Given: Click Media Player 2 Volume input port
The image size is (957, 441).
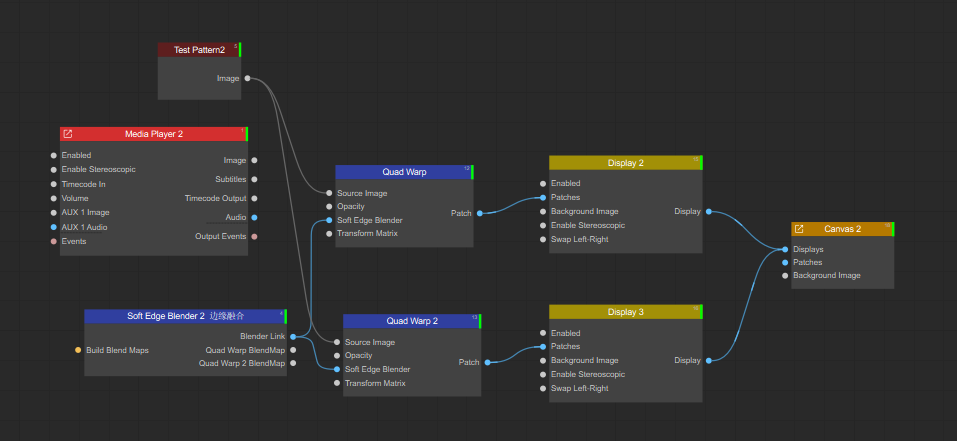Looking at the screenshot, I should (x=54, y=198).
